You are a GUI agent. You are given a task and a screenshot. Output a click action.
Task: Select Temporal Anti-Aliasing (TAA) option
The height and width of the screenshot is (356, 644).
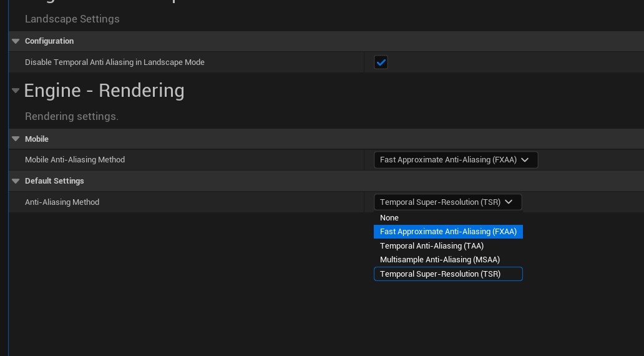(448, 246)
